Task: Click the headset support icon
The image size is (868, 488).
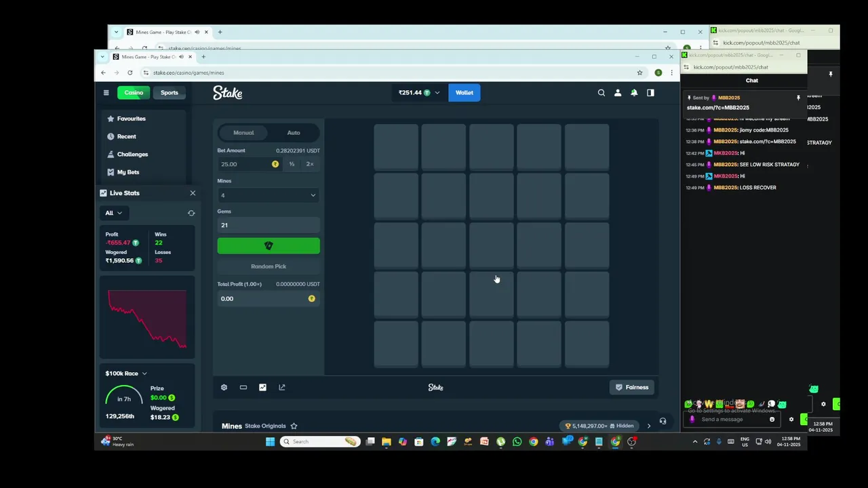Action: 663,422
